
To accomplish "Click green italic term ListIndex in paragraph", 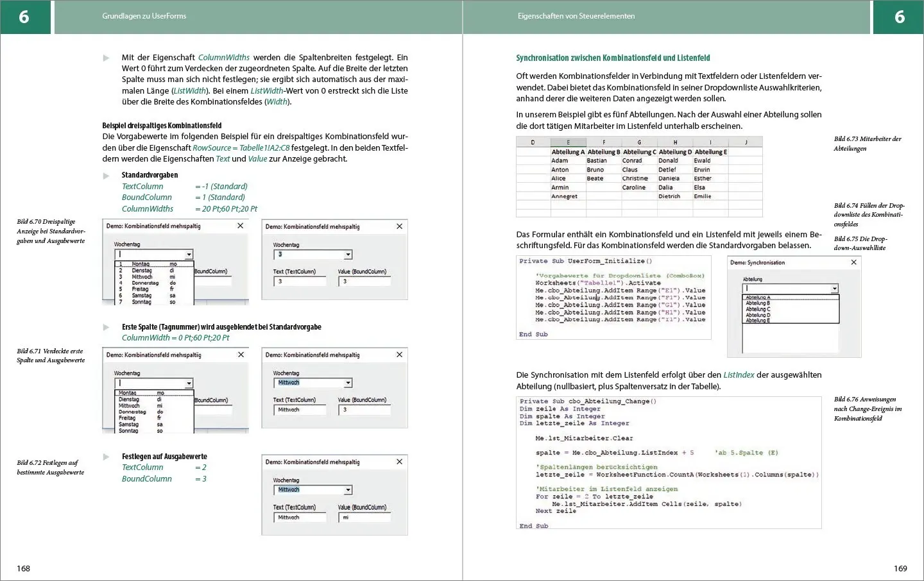I will click(x=739, y=375).
